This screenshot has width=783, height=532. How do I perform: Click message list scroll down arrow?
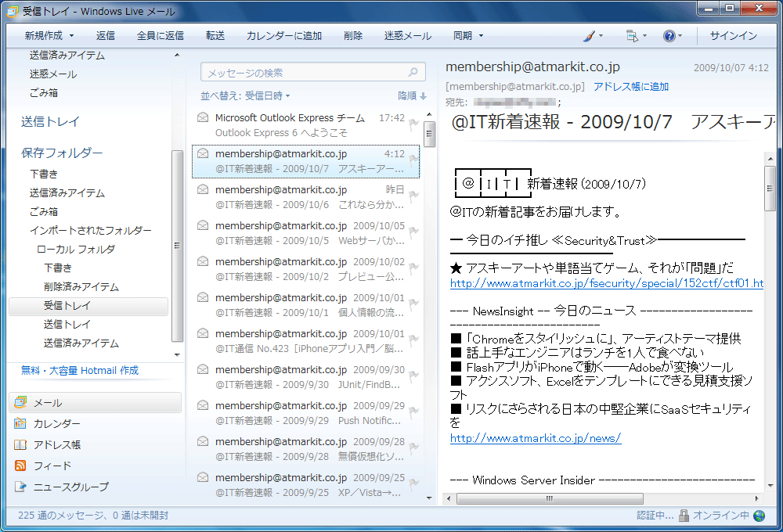tap(429, 498)
